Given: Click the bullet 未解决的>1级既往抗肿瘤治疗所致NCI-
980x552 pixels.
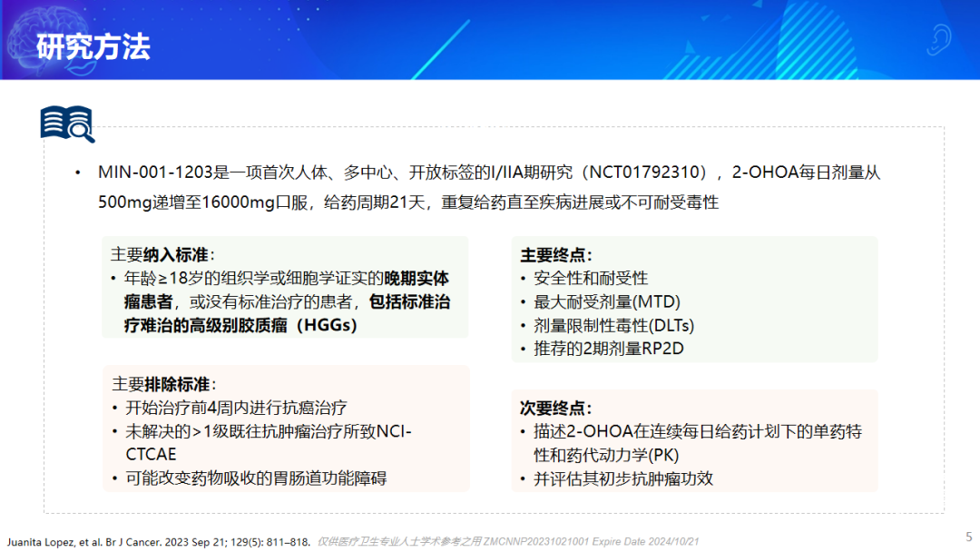Looking at the screenshot, I should coord(268,431).
